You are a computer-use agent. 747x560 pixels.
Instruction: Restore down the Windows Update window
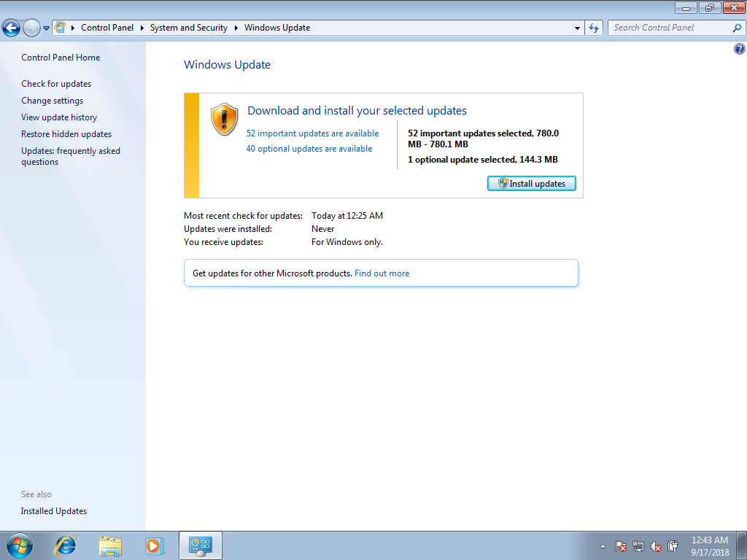[710, 7]
